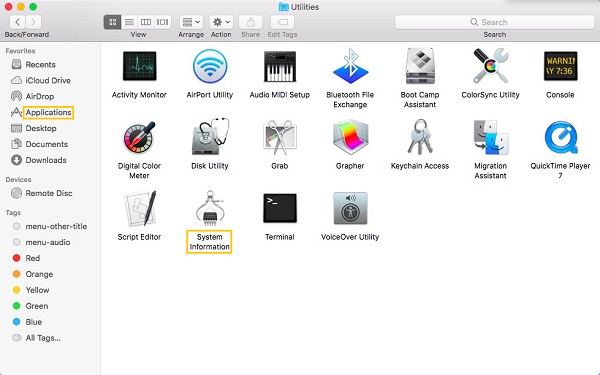600x375 pixels.
Task: Open the Console app icon
Action: click(560, 66)
